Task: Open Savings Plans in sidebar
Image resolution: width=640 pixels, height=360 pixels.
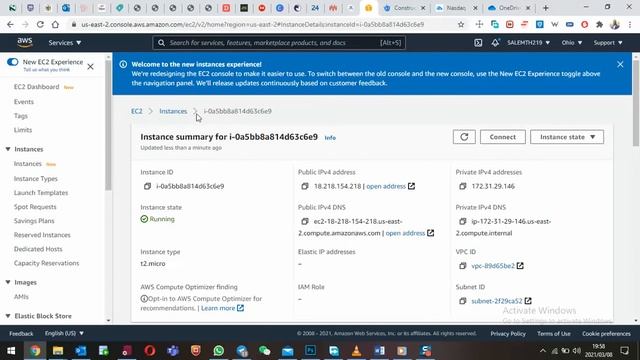Action: pyautogui.click(x=34, y=221)
